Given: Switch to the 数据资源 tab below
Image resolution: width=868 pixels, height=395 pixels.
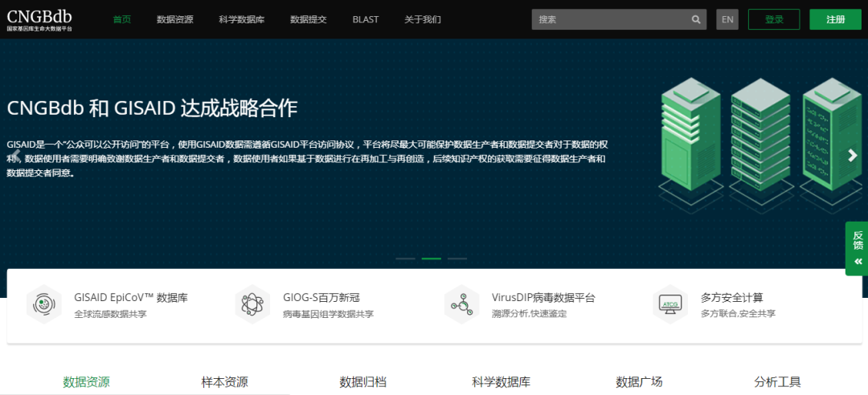Looking at the screenshot, I should click(x=86, y=381).
